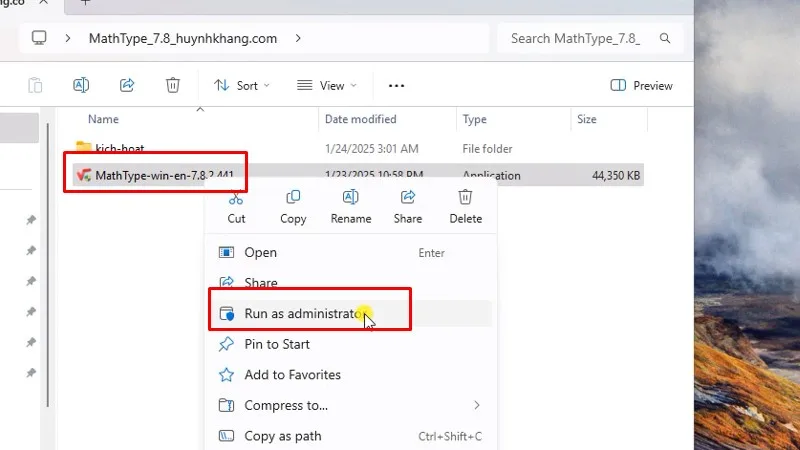800x450 pixels.
Task: Click the File folder type cell
Action: pyautogui.click(x=487, y=148)
